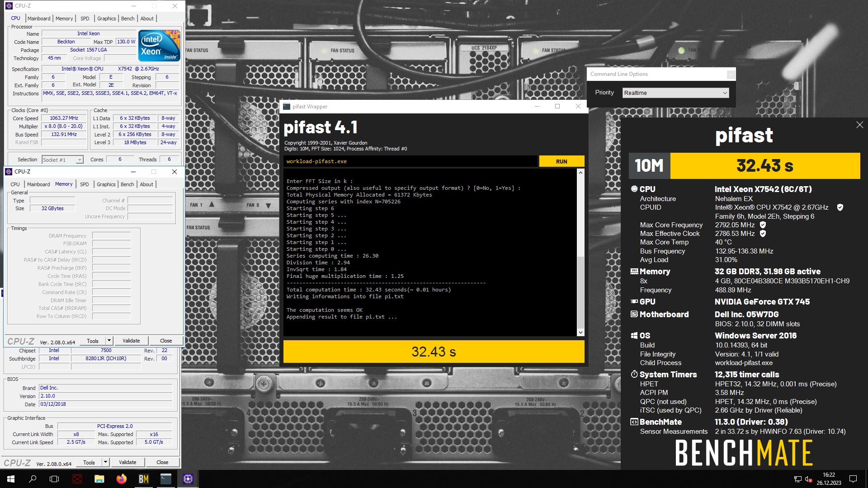Click Validate in bottom CPU-Z window

127,462
